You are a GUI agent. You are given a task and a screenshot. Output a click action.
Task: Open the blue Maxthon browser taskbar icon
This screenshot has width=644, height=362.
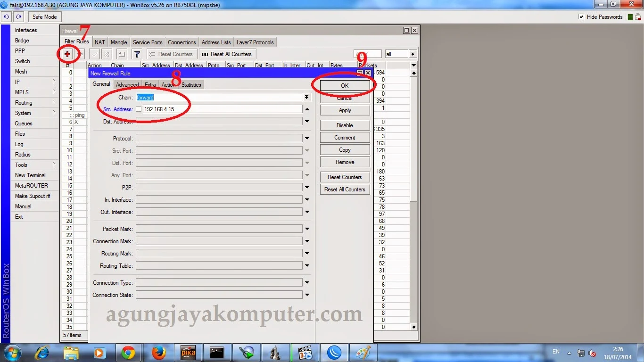[x=334, y=353]
